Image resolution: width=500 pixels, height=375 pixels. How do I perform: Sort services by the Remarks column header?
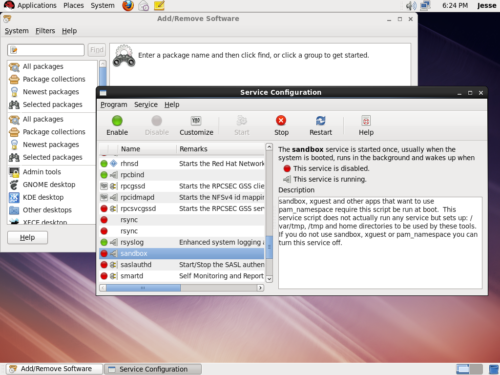[220, 149]
